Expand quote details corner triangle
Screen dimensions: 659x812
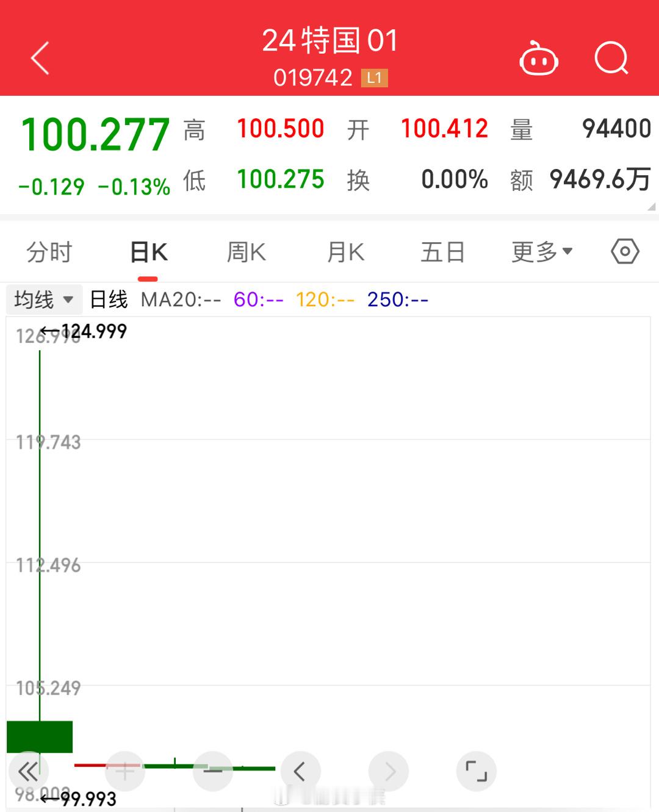tap(651, 206)
